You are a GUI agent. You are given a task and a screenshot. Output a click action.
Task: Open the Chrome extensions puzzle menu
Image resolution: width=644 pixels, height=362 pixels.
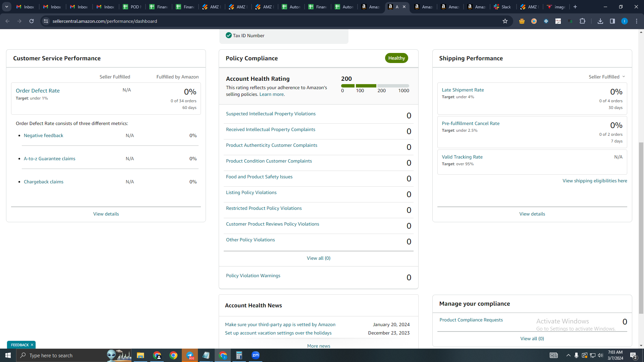coord(582,21)
